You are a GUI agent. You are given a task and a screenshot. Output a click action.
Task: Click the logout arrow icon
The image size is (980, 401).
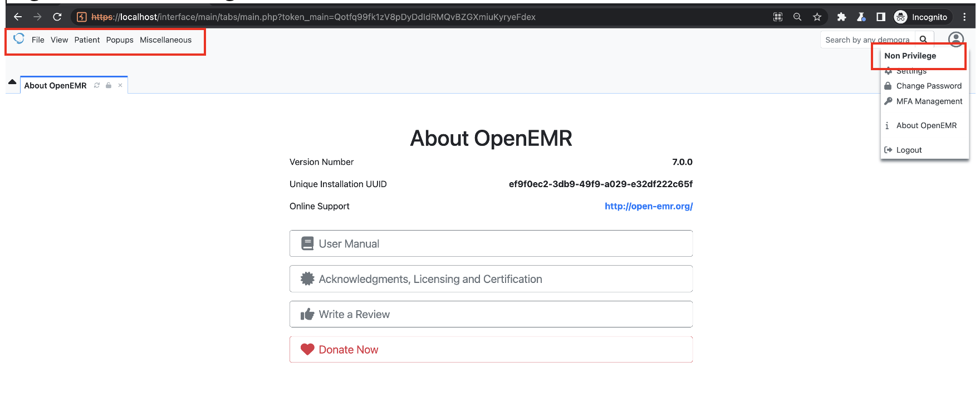[x=888, y=150]
